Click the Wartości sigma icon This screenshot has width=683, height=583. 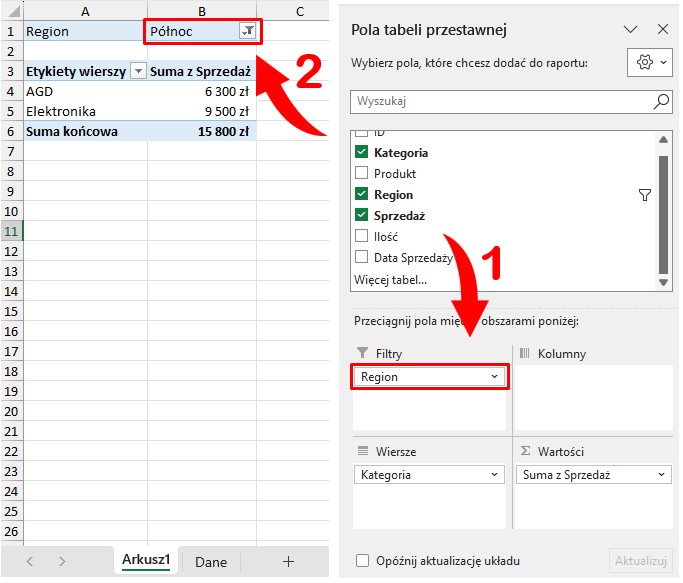[525, 451]
